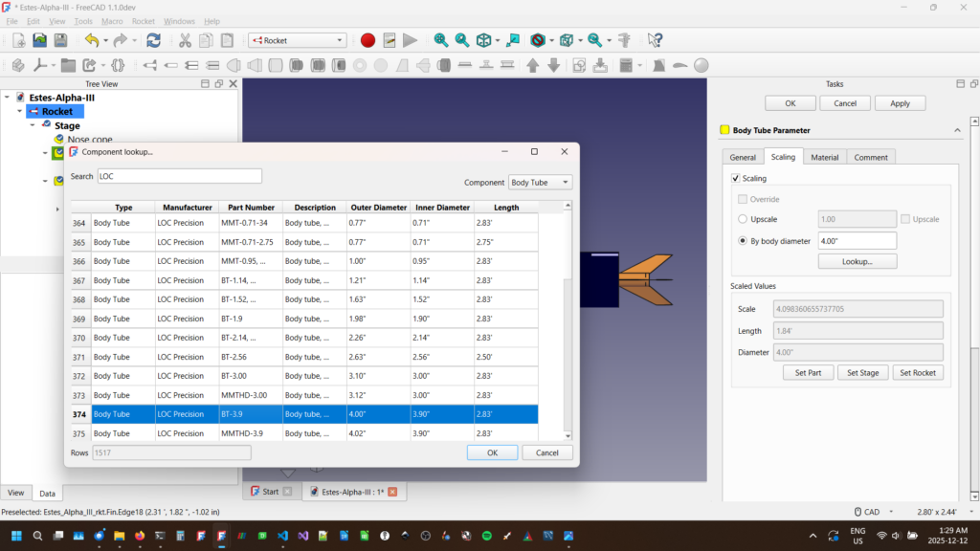Switch to the Material tab

824,157
